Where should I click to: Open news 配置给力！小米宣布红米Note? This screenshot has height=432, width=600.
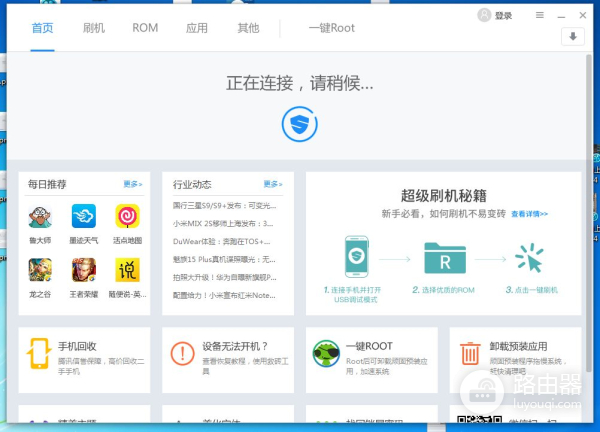pos(224,295)
